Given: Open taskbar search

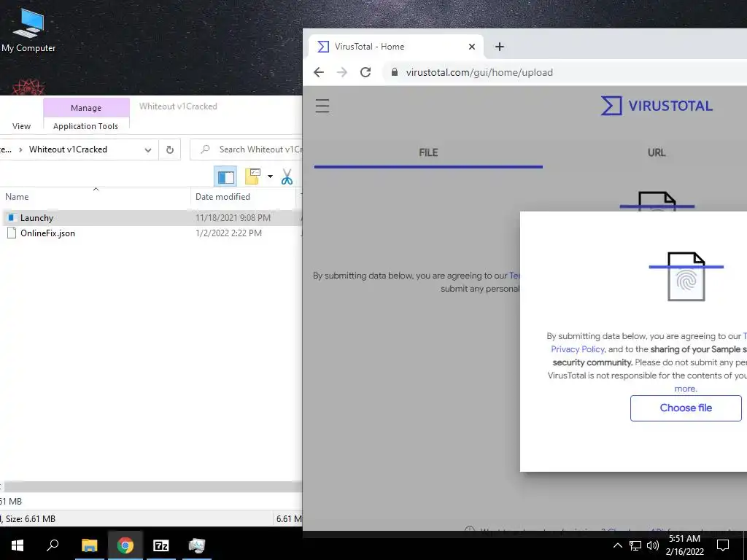Looking at the screenshot, I should pyautogui.click(x=53, y=545).
